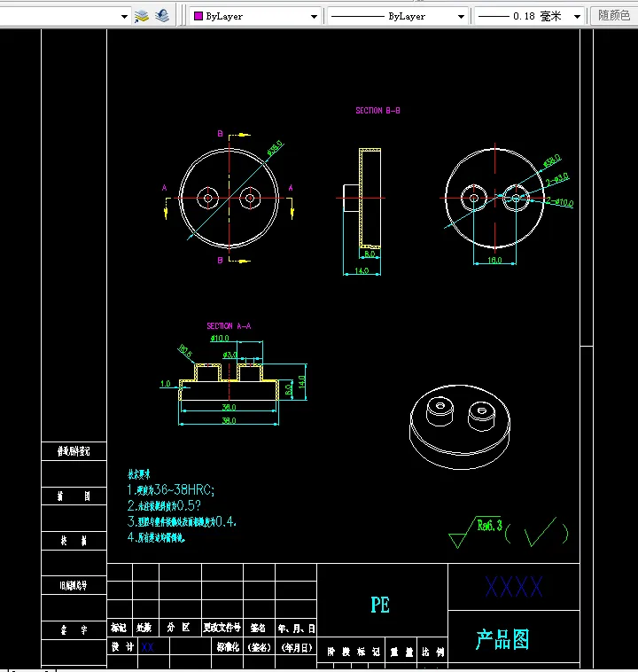Select the blue XX designer name
The width and height of the screenshot is (638, 672).
[x=147, y=647]
